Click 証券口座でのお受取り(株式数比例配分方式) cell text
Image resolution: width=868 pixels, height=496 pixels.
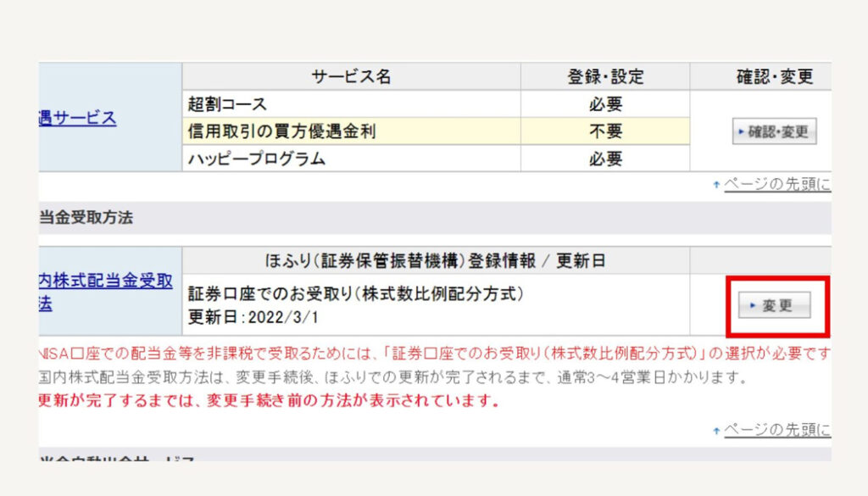coord(356,293)
